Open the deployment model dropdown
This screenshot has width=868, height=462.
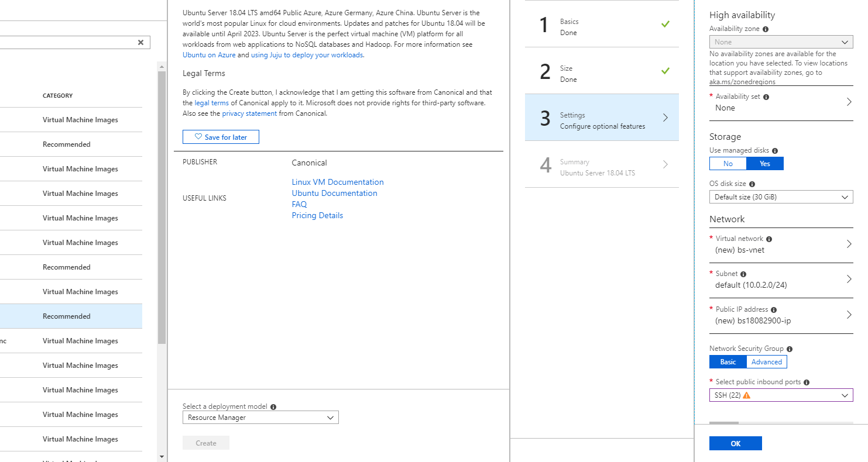point(260,418)
